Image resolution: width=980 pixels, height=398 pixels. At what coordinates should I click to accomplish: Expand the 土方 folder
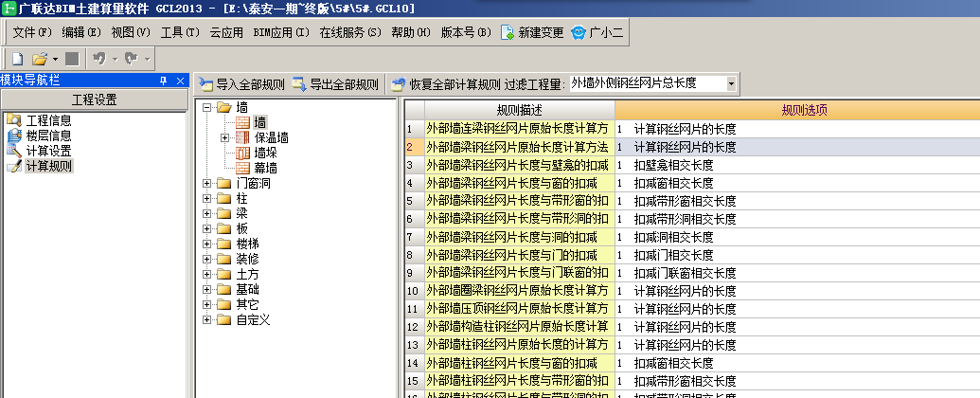[x=206, y=274]
